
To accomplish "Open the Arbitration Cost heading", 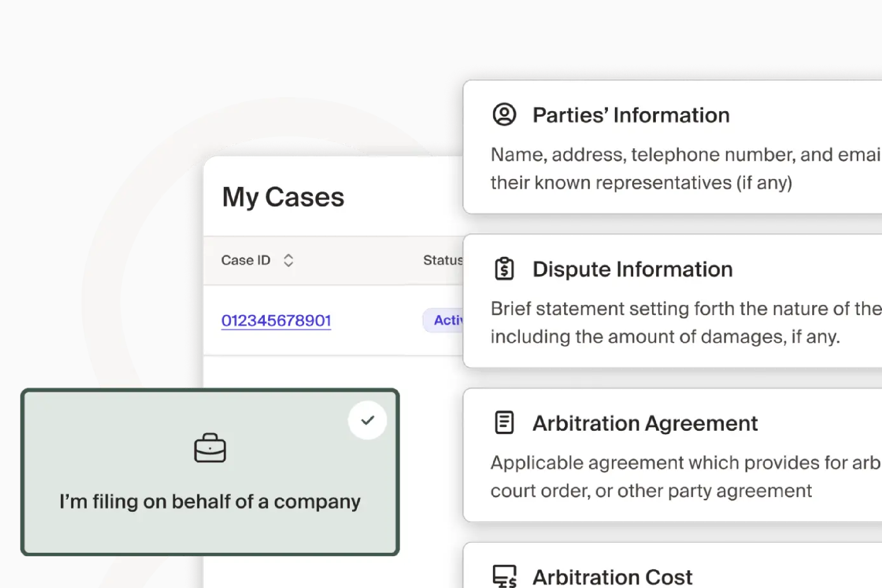I will (x=612, y=577).
